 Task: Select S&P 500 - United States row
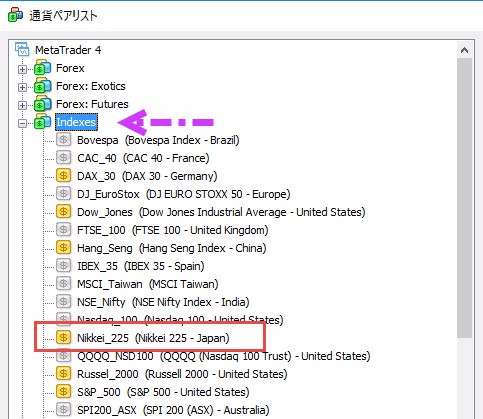click(x=163, y=392)
